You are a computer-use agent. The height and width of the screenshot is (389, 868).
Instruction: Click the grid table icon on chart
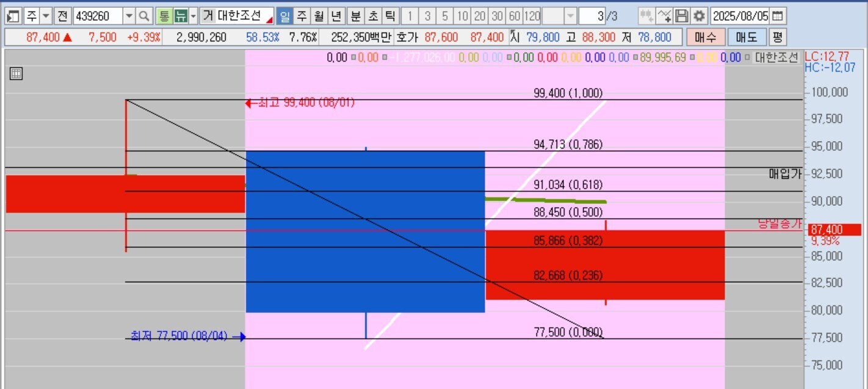coord(16,74)
